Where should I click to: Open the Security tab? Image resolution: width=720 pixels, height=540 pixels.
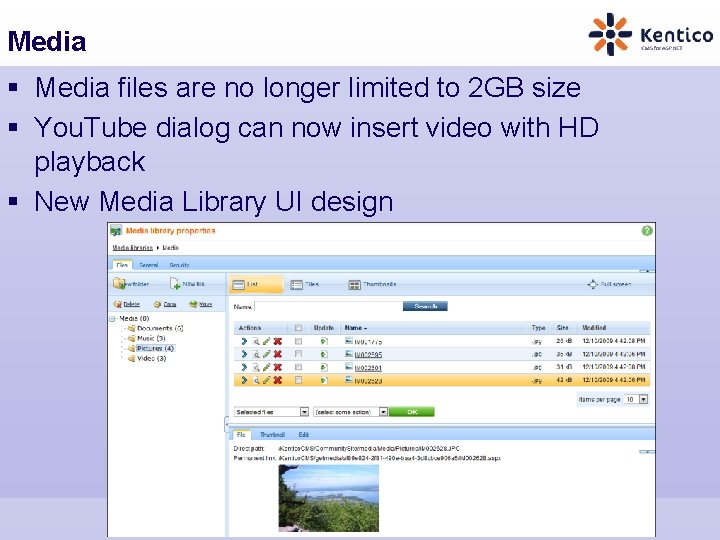179,265
